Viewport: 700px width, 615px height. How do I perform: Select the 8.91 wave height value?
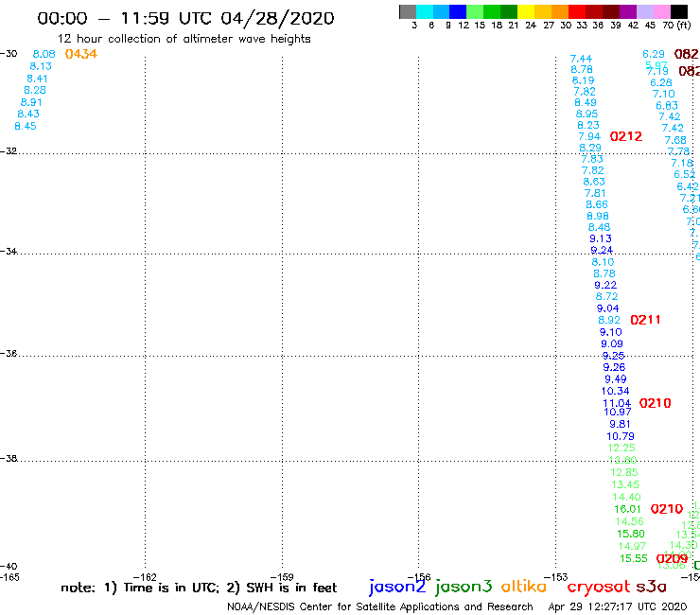click(31, 102)
